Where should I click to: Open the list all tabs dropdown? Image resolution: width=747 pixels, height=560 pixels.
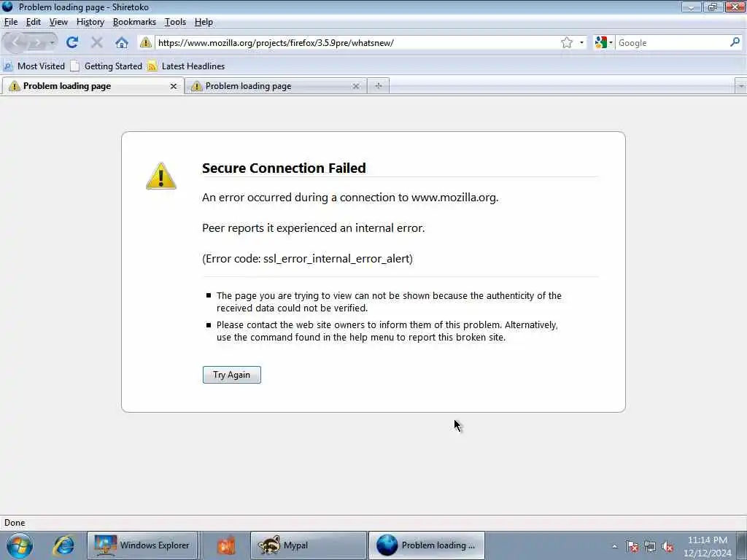741,86
